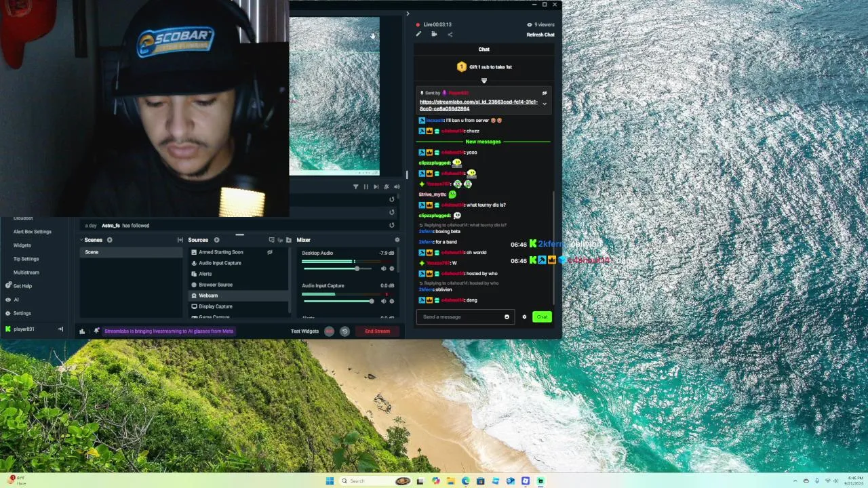Toggle the replay buffer button
Image resolution: width=868 pixels, height=488 pixels.
344,331
